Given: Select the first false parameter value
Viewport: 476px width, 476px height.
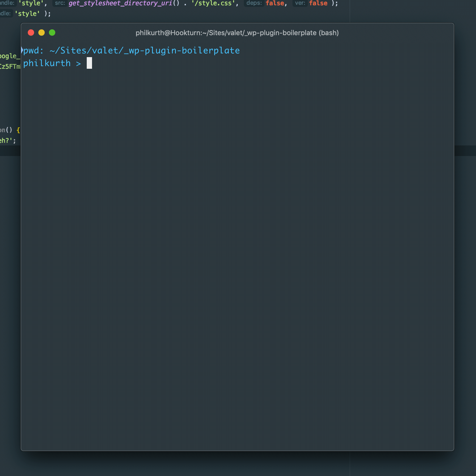Looking at the screenshot, I should point(275,3).
